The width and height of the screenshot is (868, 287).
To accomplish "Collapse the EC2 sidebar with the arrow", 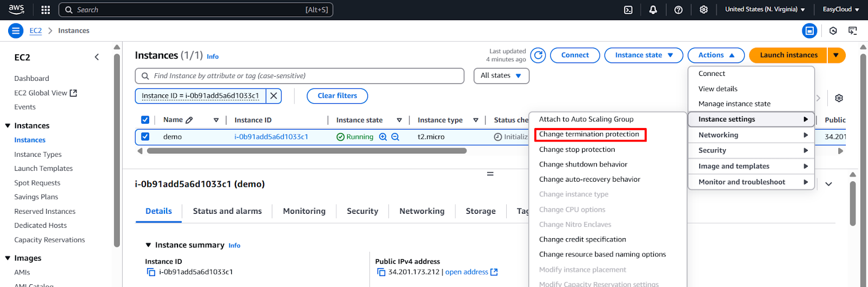I will coord(97,57).
